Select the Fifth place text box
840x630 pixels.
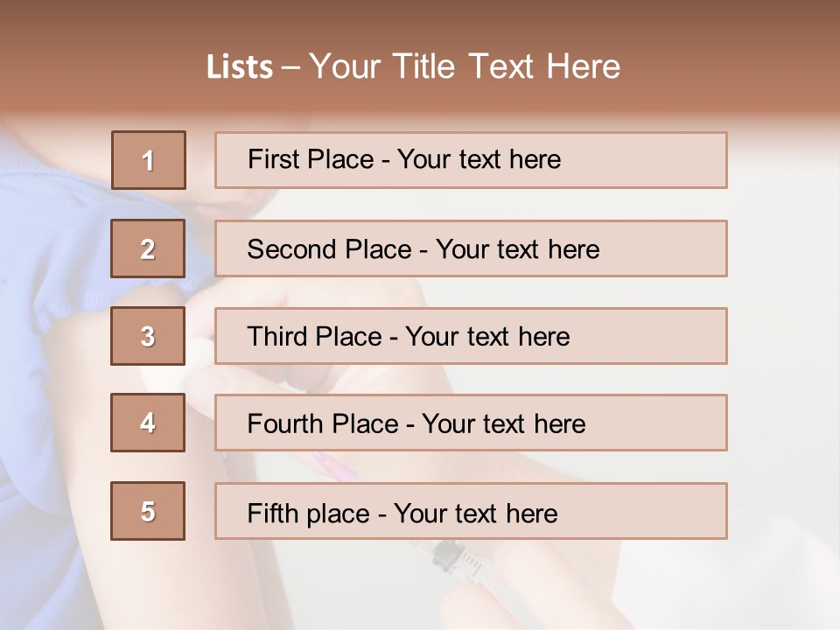pos(471,511)
